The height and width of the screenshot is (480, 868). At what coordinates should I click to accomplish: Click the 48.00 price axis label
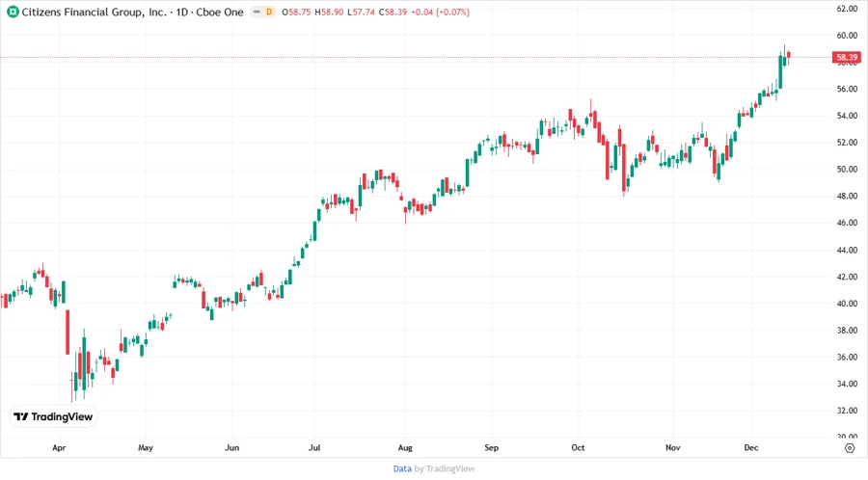tap(847, 197)
